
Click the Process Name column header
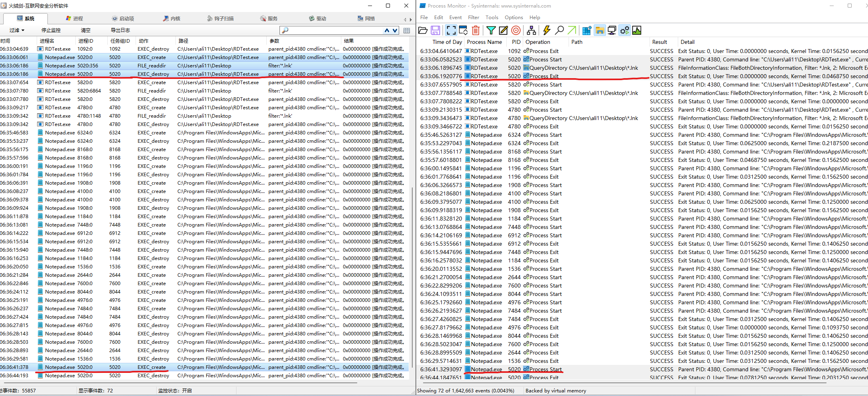(x=484, y=42)
